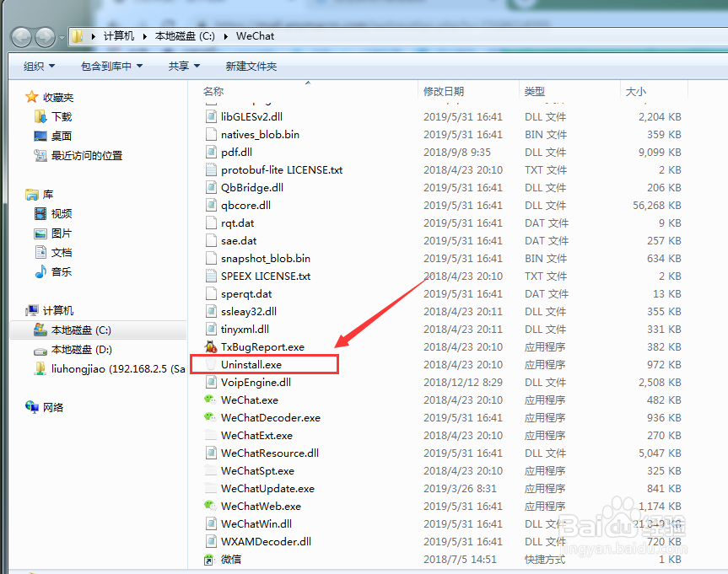Click the Back navigation arrow button
This screenshot has height=574, width=728.
pyautogui.click(x=21, y=37)
